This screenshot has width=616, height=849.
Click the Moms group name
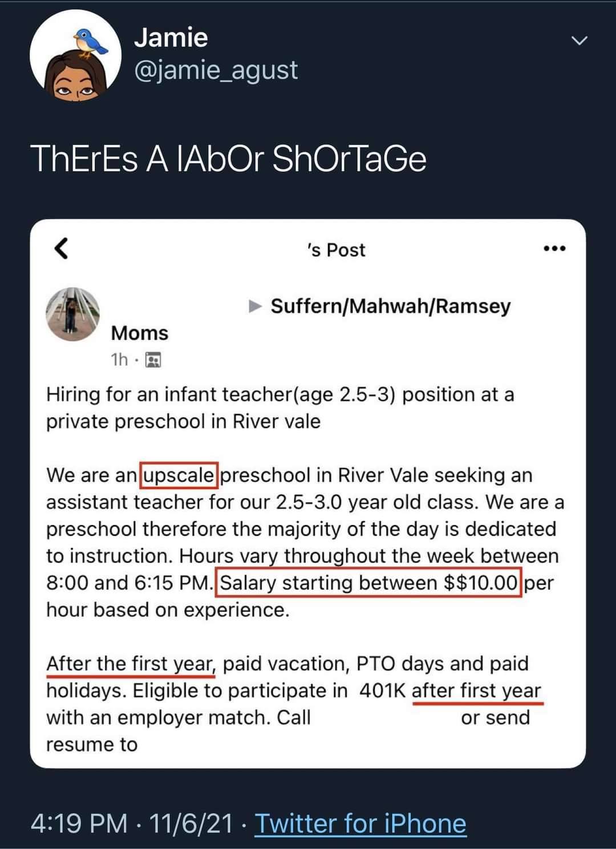[x=140, y=333]
